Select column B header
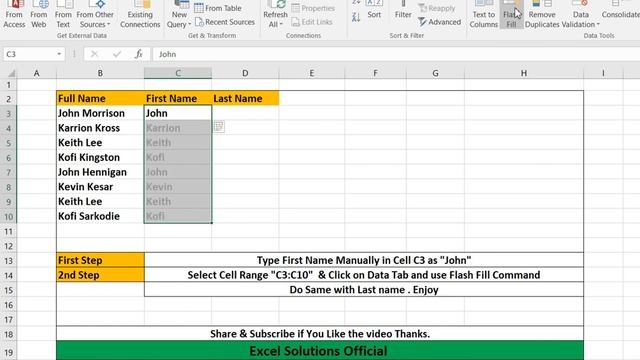The width and height of the screenshot is (640, 360). point(100,73)
